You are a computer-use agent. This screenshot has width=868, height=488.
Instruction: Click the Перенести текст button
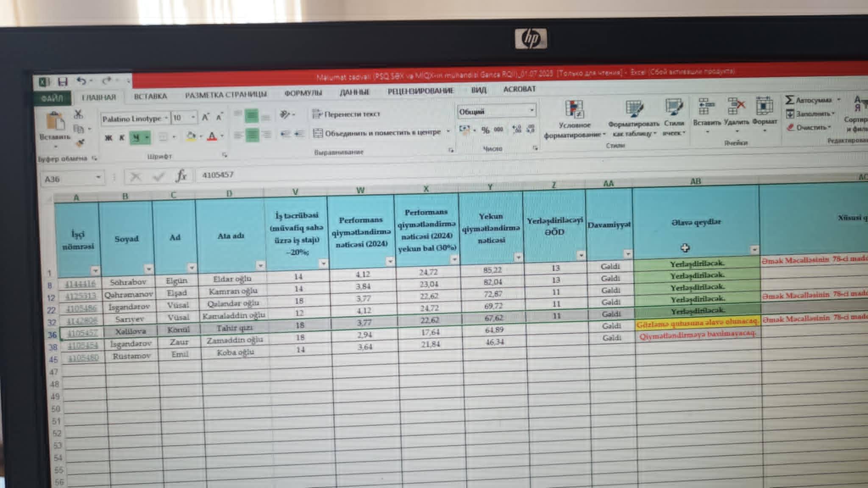tap(346, 114)
